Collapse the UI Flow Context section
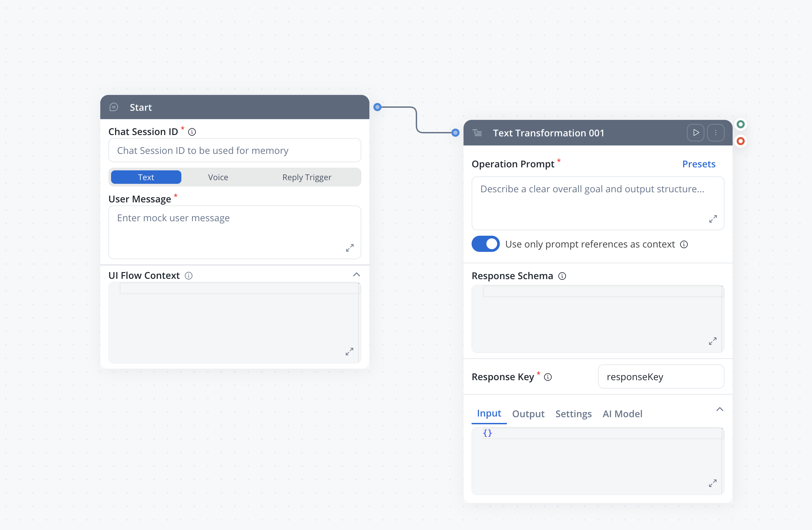The width and height of the screenshot is (812, 530). pyautogui.click(x=356, y=274)
